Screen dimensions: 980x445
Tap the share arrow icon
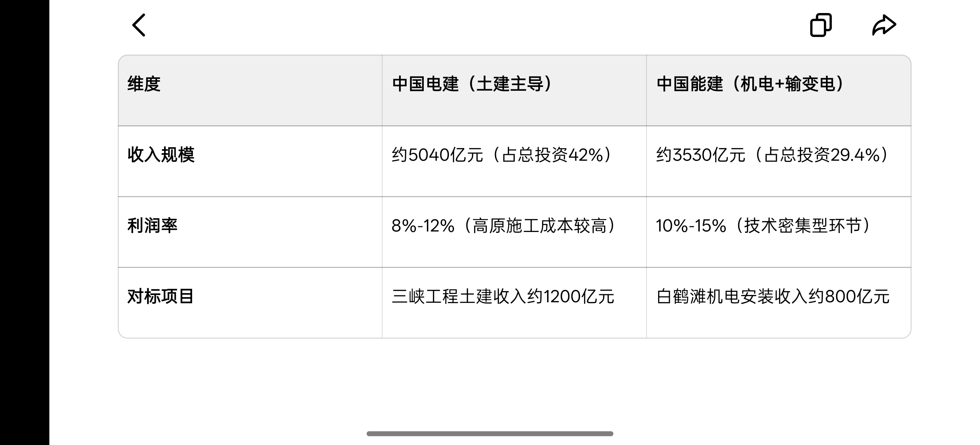coord(884,25)
